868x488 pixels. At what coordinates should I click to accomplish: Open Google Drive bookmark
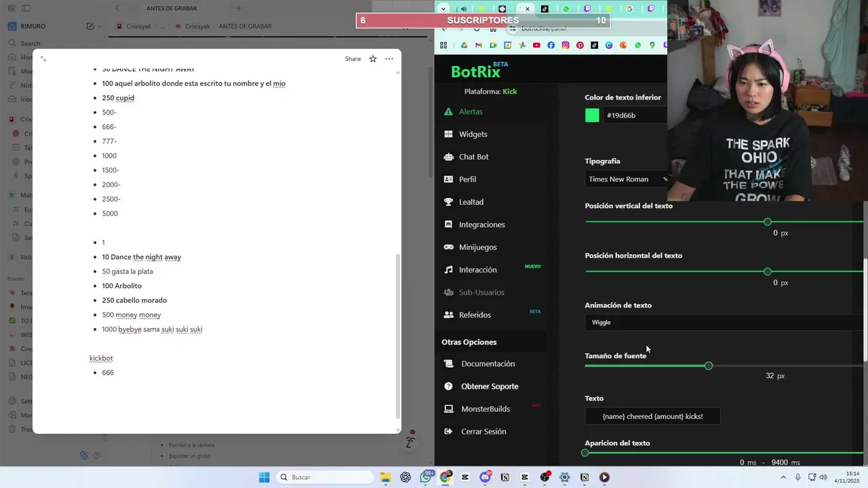pos(465,45)
